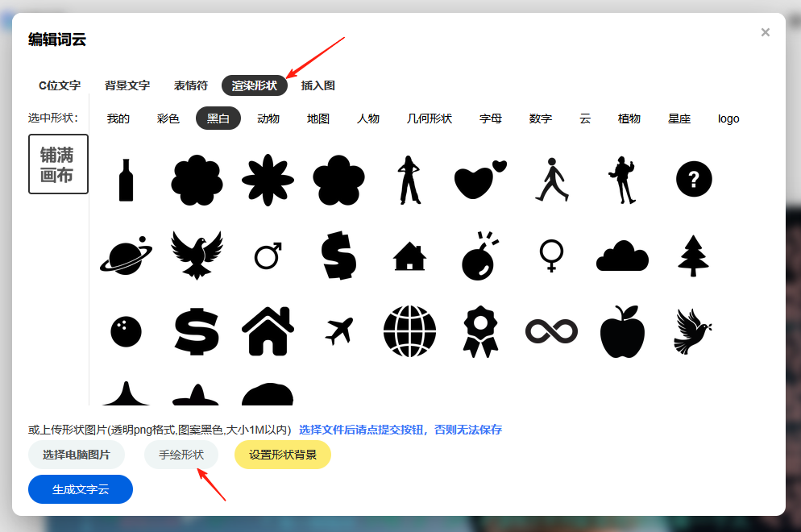Pick the airplane shape
Viewport: 801px width, 532px height.
click(338, 331)
